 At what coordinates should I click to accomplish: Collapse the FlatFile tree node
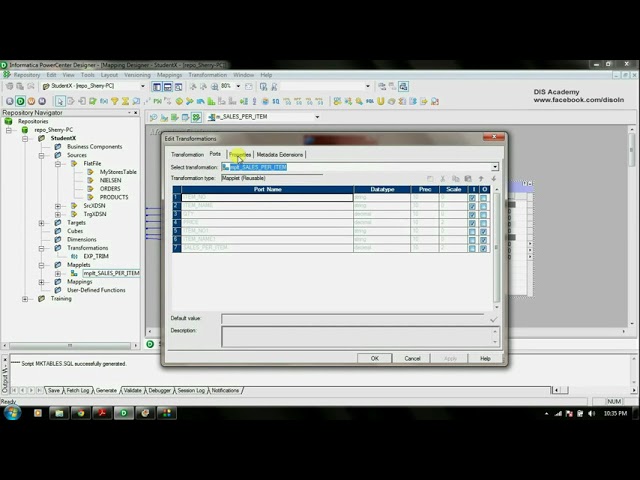click(58, 164)
